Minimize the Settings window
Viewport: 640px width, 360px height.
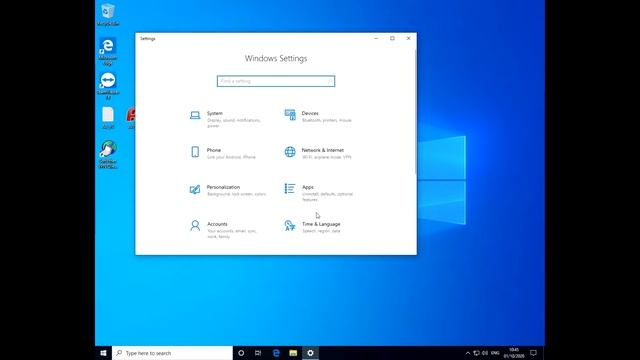376,38
